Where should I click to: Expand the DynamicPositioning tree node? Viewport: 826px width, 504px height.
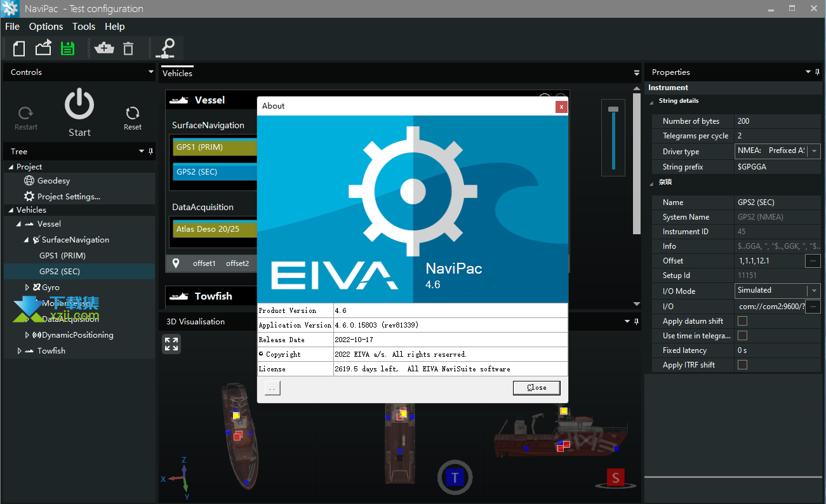pos(27,335)
